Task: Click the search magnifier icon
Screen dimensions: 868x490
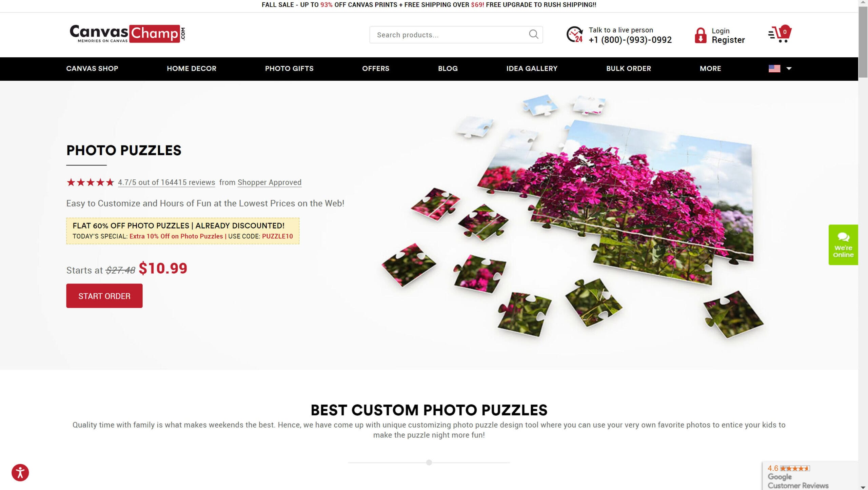Action: (x=533, y=34)
